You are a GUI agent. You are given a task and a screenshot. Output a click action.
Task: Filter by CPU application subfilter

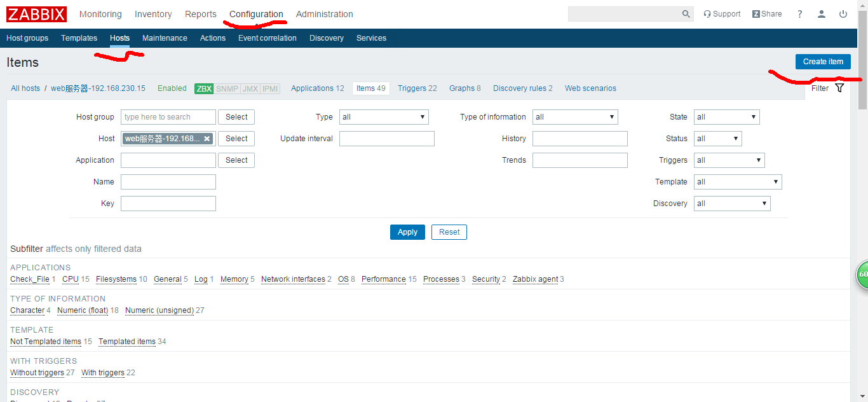[71, 279]
